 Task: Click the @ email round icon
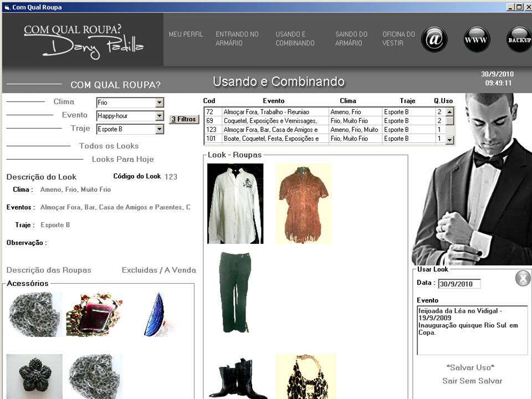pos(434,39)
